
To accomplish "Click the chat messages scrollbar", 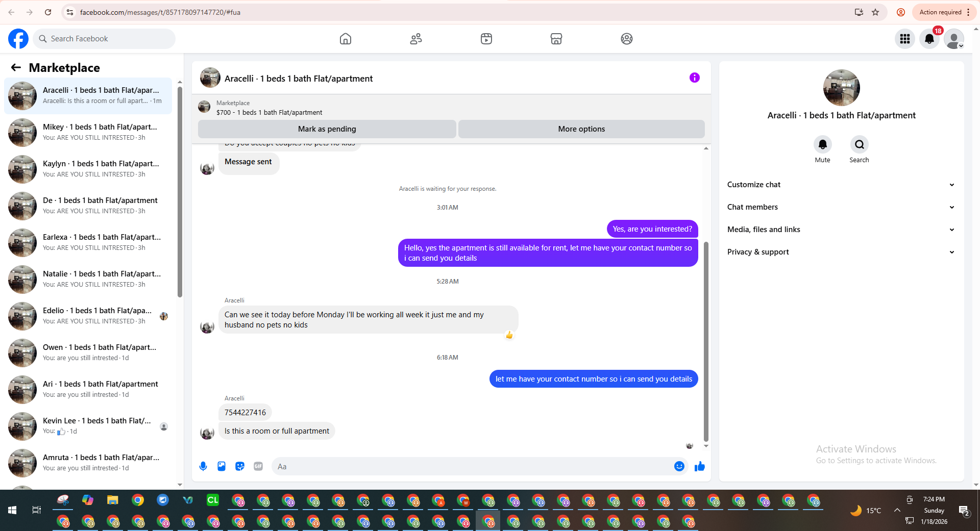I will (x=706, y=342).
